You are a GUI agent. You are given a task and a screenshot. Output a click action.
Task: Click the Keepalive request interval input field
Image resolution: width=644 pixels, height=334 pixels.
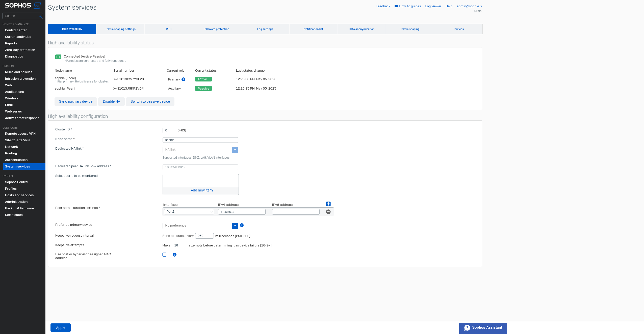tap(204, 236)
